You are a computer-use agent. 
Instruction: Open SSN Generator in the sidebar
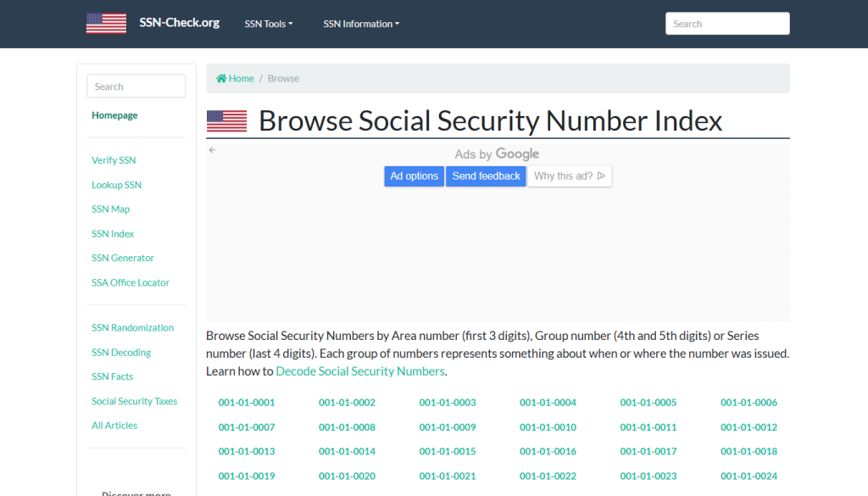tap(123, 258)
